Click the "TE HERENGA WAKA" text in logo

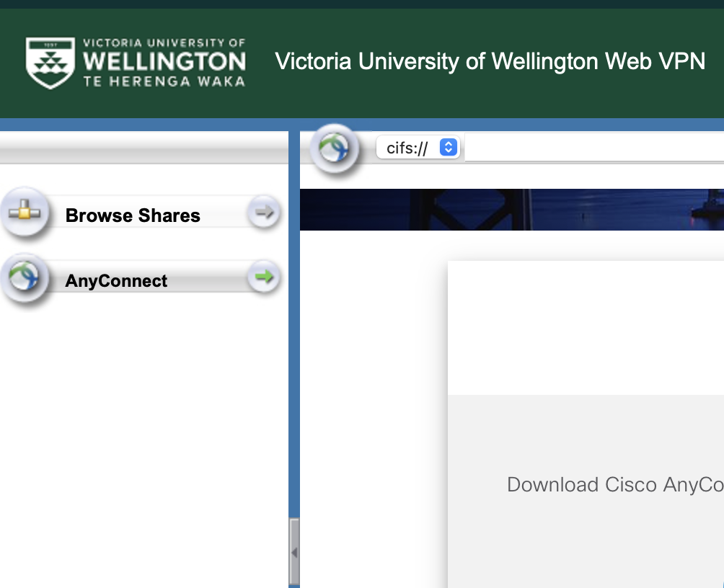tap(164, 81)
